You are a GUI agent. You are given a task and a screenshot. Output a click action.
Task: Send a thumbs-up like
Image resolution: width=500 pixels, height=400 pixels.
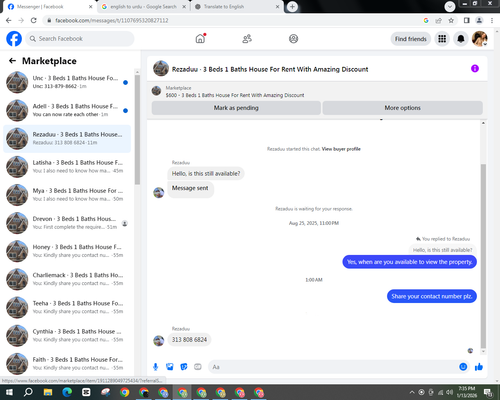(479, 367)
